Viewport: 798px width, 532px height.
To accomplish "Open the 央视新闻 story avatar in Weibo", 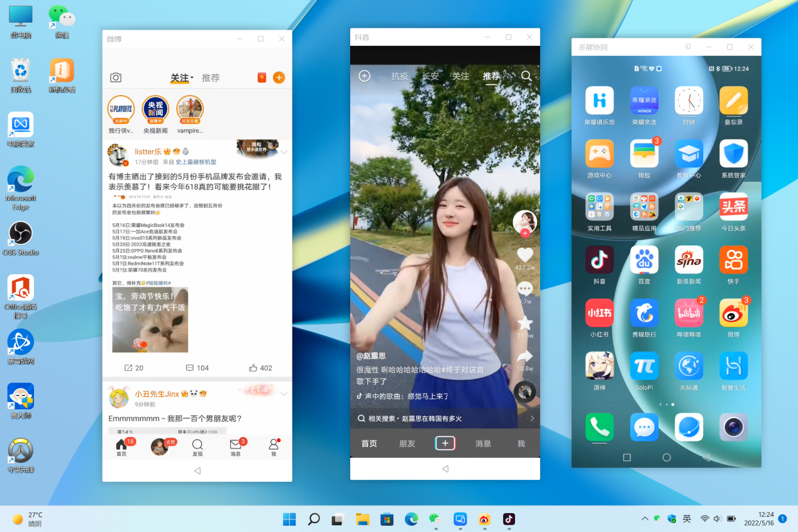I will point(155,109).
